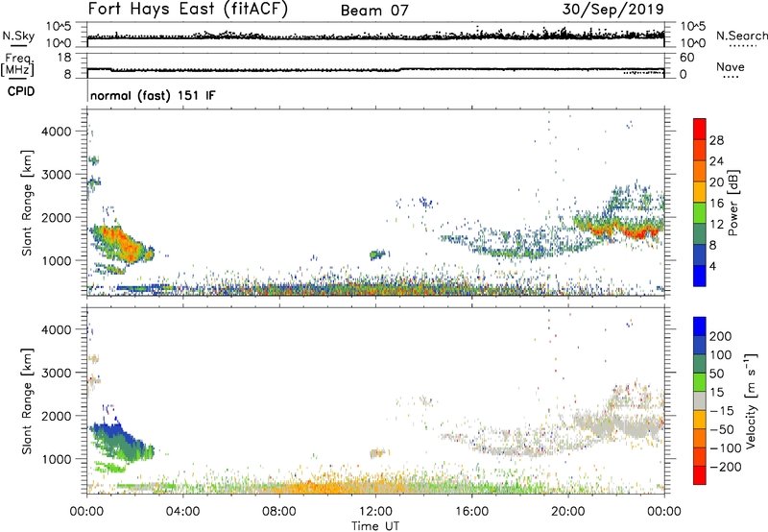
Task: Click the '16' label on the Power colorbar
Action: tap(716, 204)
